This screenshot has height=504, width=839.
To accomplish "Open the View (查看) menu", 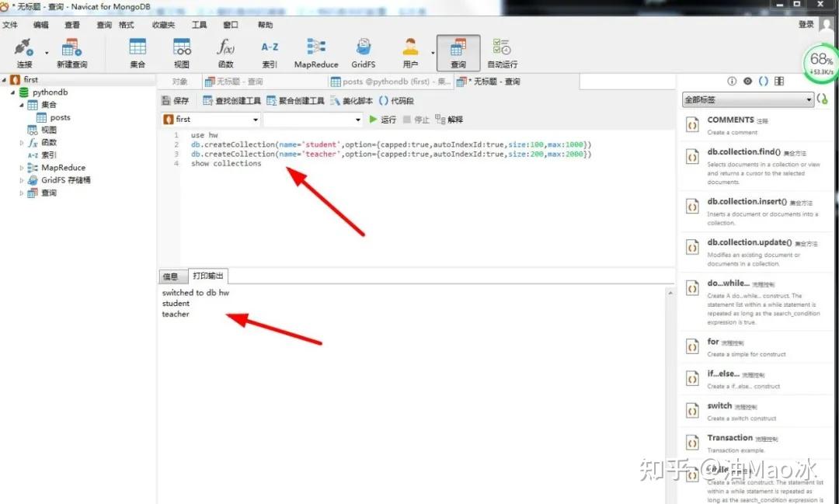I will pos(72,25).
